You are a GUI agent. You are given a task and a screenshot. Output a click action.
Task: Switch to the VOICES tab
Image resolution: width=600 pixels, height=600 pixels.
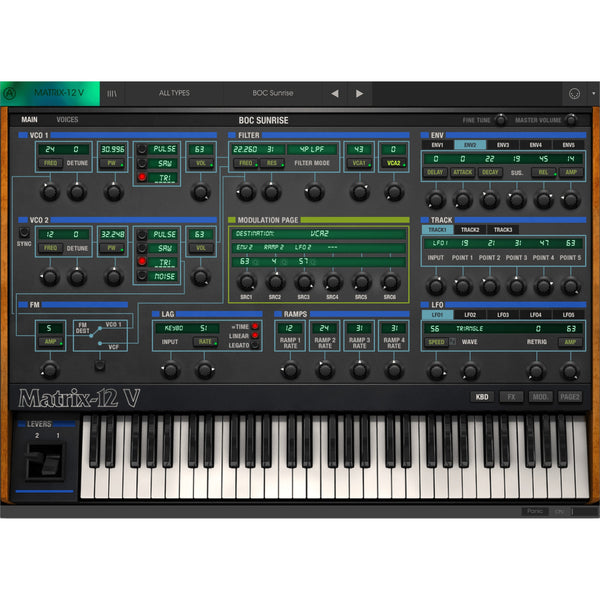[67, 120]
